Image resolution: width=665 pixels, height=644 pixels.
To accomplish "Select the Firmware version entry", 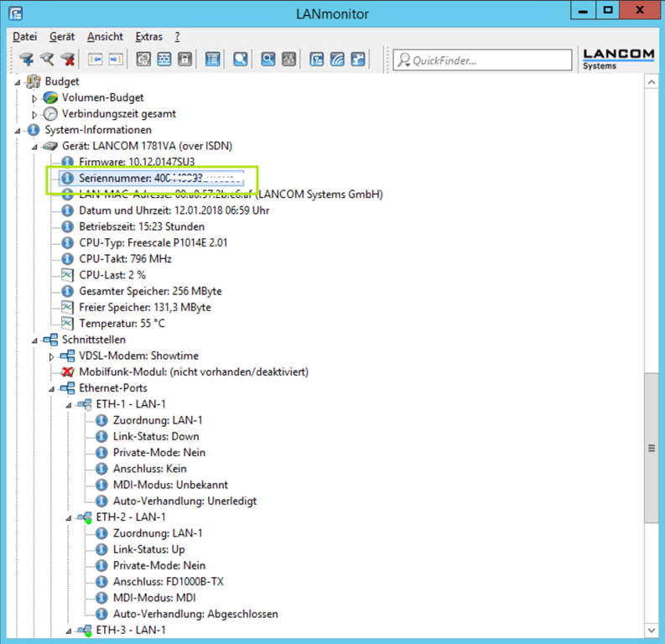I will click(137, 162).
